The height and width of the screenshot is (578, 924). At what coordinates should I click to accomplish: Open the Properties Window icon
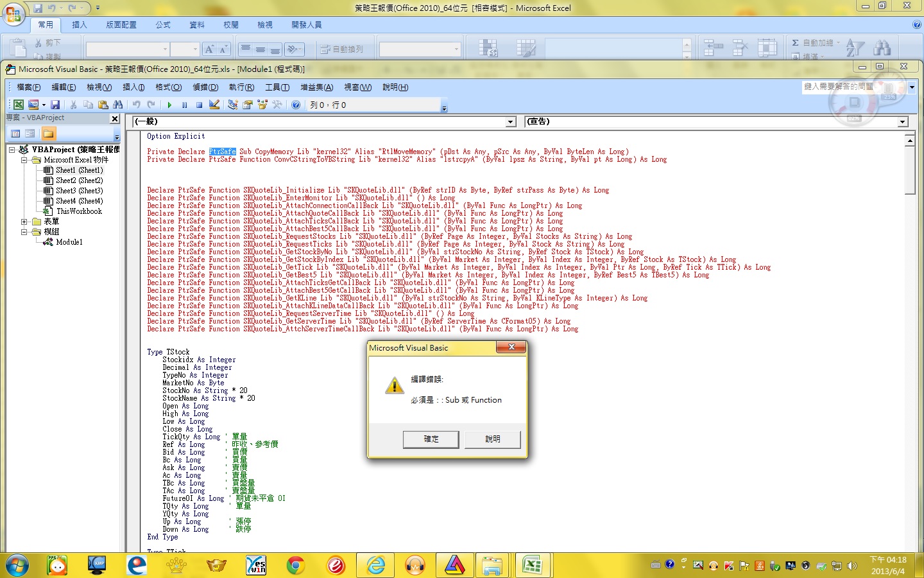[x=248, y=105]
